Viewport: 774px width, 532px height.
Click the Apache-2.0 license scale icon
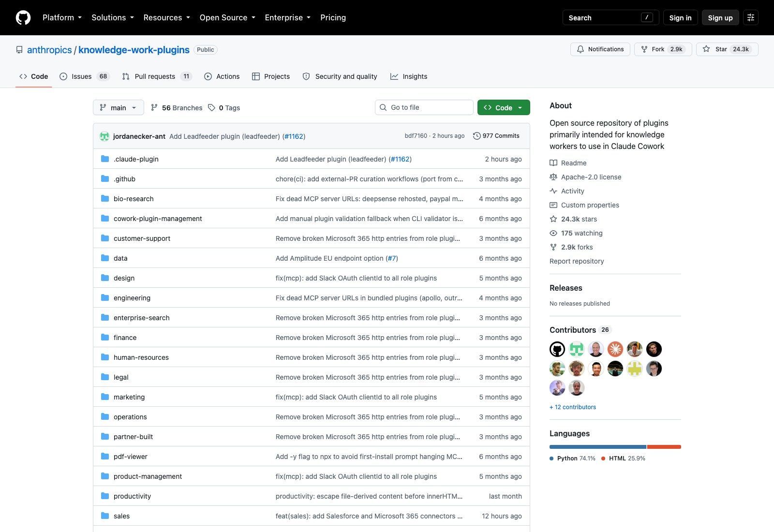(x=553, y=177)
